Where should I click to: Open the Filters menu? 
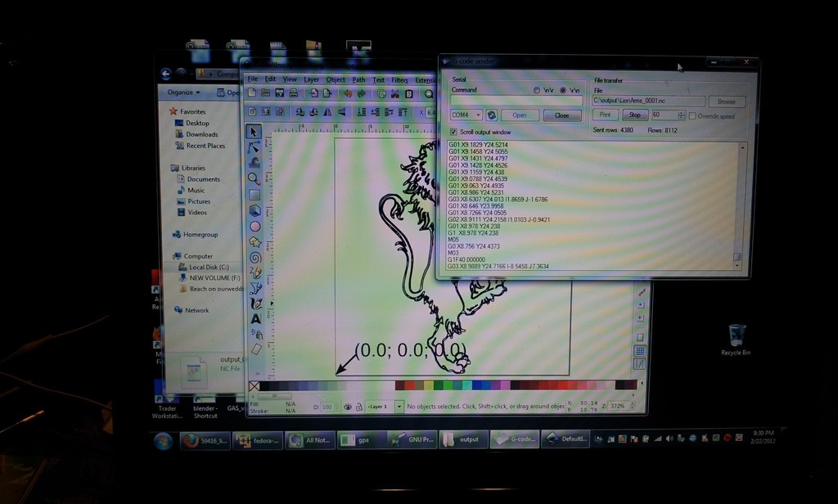click(x=399, y=79)
